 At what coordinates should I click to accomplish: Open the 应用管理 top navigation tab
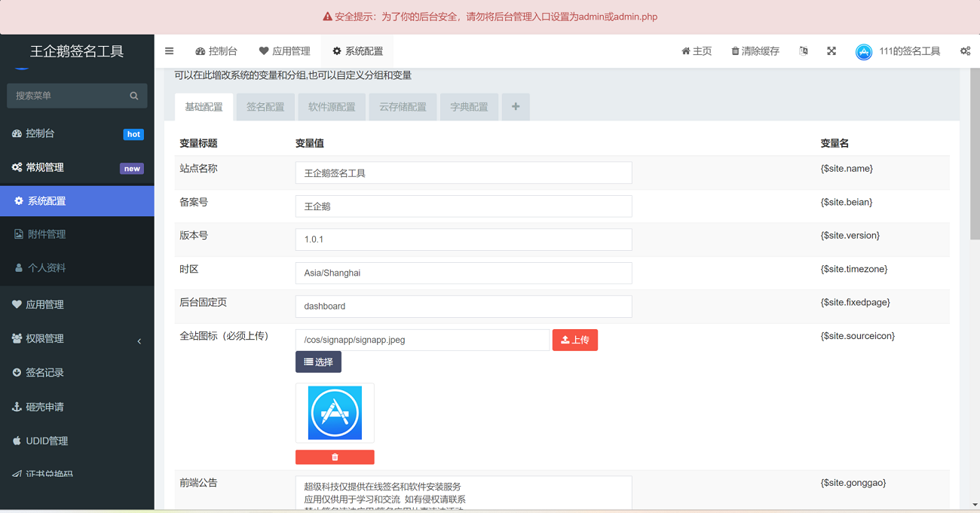coord(284,51)
